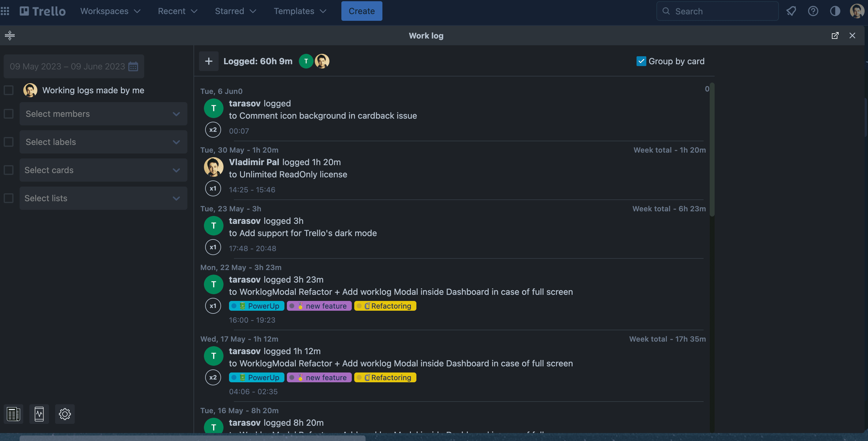Open the Trello notifications icon
The width and height of the screenshot is (868, 441).
[x=791, y=11]
